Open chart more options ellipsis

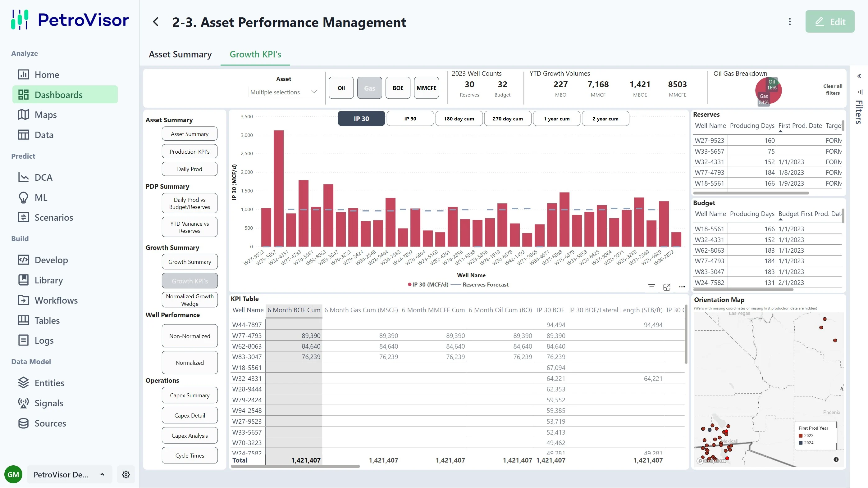682,287
